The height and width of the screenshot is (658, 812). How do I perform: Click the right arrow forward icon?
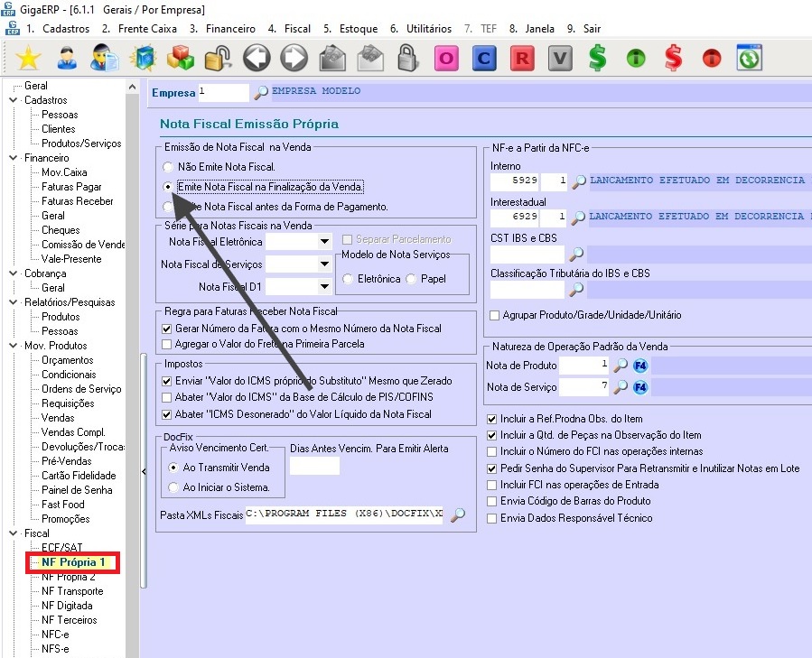pos(294,59)
